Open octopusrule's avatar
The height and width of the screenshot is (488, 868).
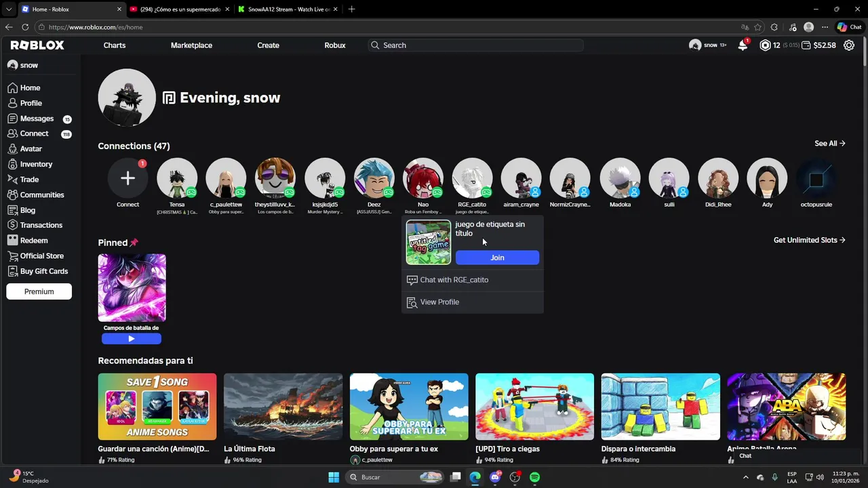[x=816, y=178]
